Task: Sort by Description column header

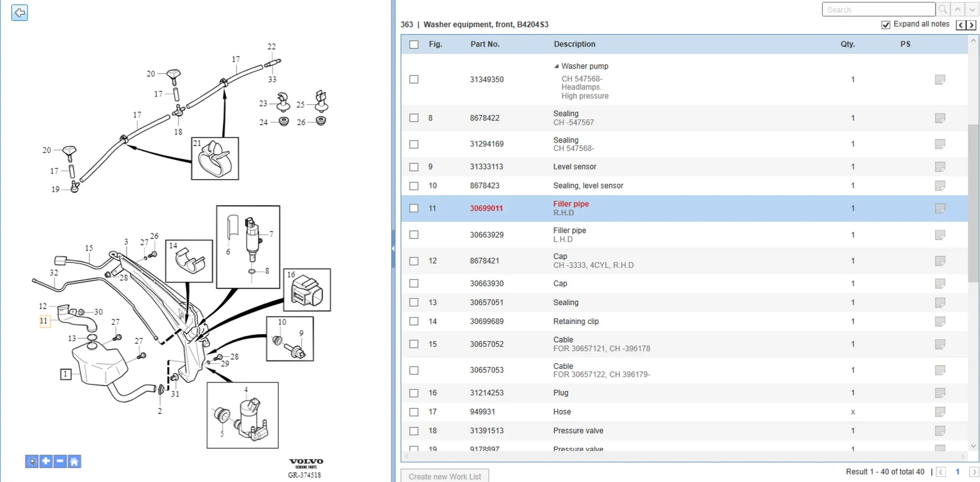Action: [574, 44]
